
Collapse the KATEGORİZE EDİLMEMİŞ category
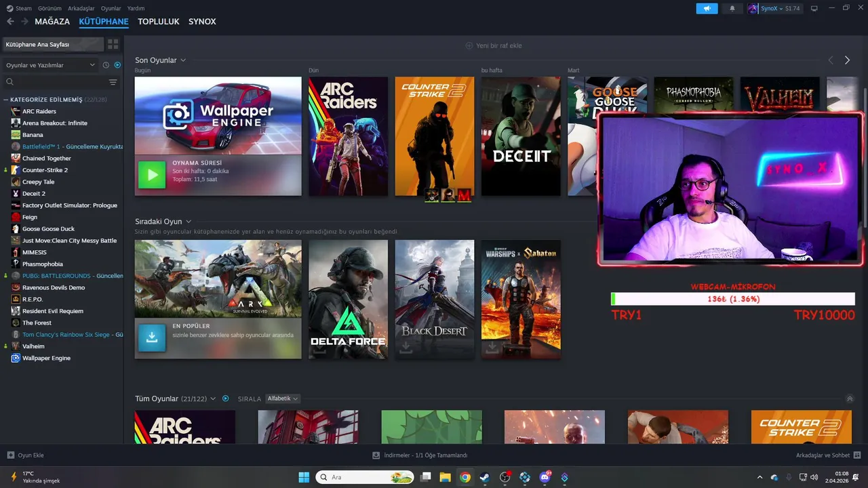click(6, 100)
